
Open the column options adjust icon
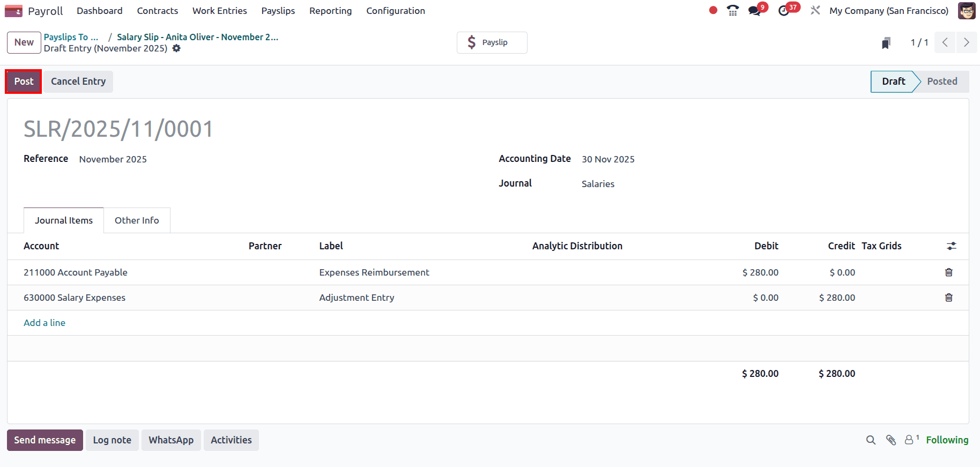coord(952,246)
